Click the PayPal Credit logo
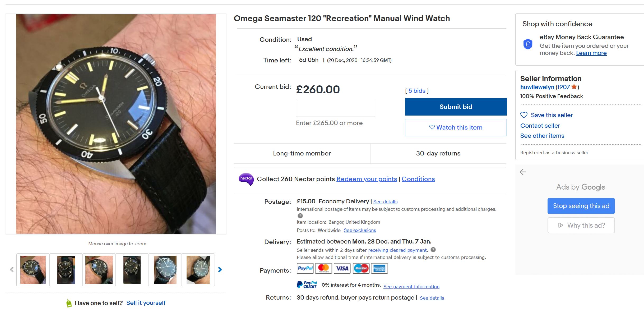This screenshot has height=312, width=644. [307, 285]
